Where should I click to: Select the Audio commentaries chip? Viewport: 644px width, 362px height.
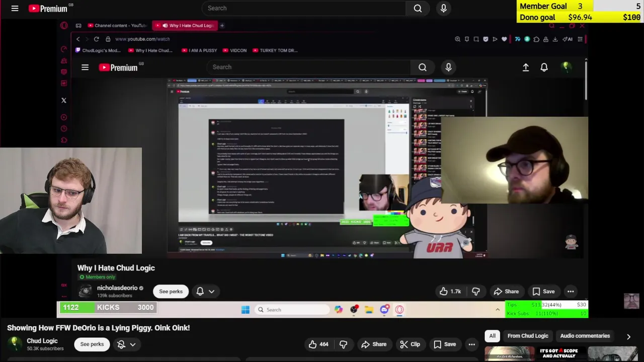[x=585, y=336]
